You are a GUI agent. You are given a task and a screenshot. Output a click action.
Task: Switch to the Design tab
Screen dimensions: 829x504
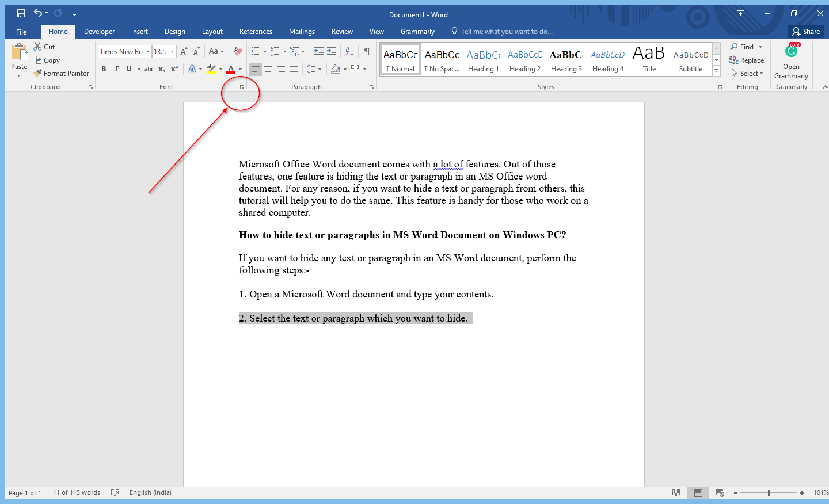point(175,32)
